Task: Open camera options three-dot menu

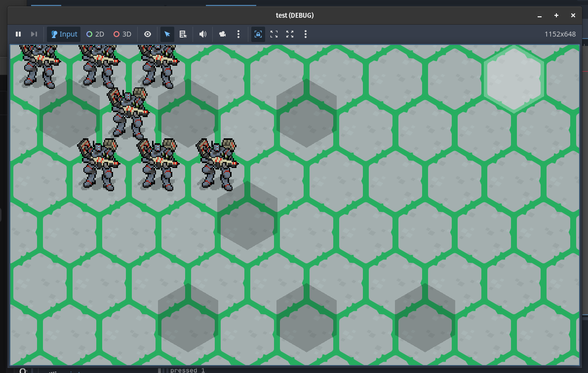Action: tap(238, 34)
